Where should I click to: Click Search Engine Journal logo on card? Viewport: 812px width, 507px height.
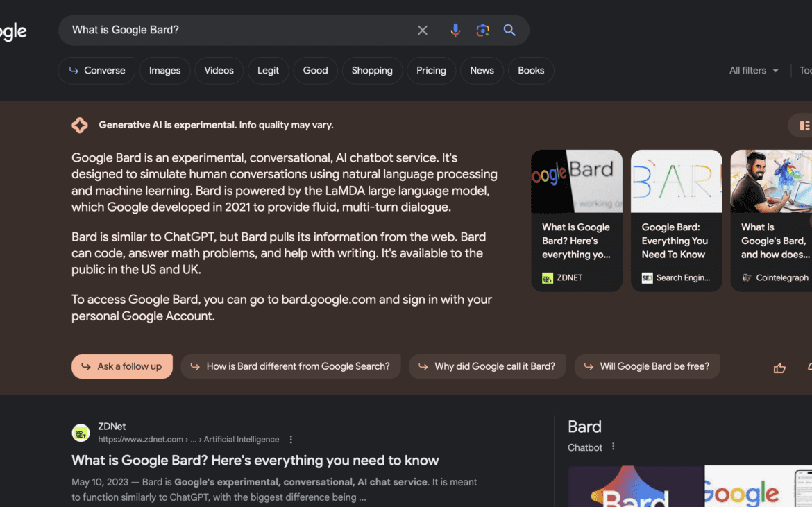[647, 278]
